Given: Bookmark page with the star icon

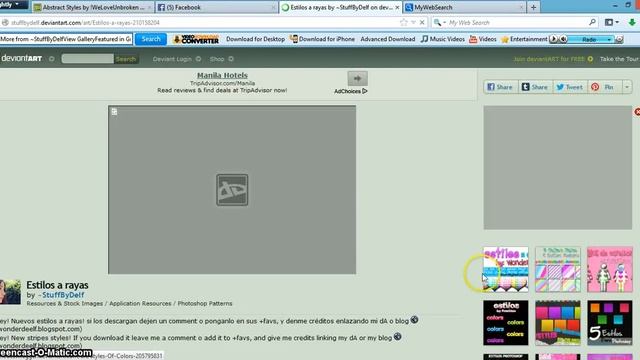Looking at the screenshot, I should [403, 22].
